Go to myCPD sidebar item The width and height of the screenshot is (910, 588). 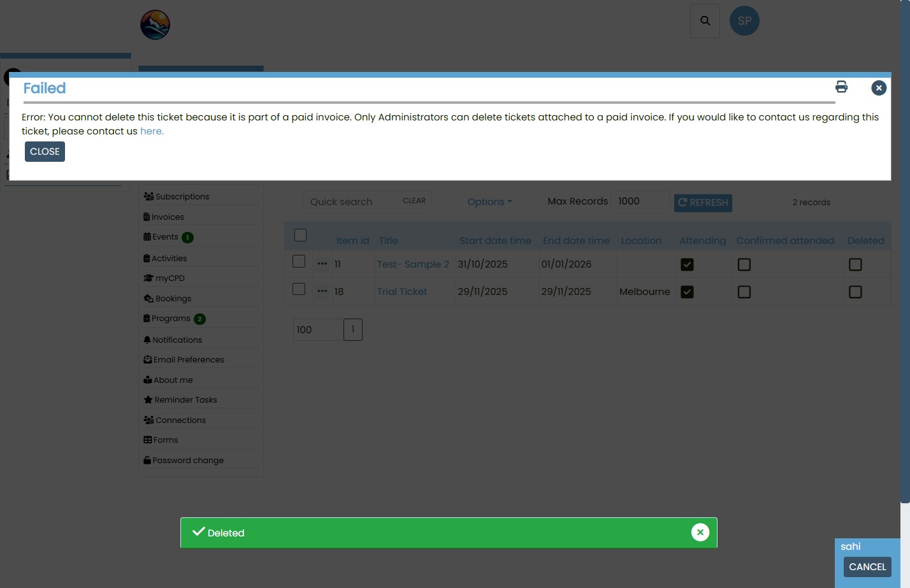coord(170,278)
